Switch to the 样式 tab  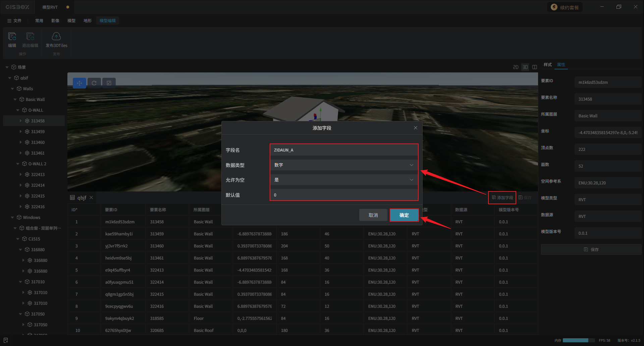(547, 65)
